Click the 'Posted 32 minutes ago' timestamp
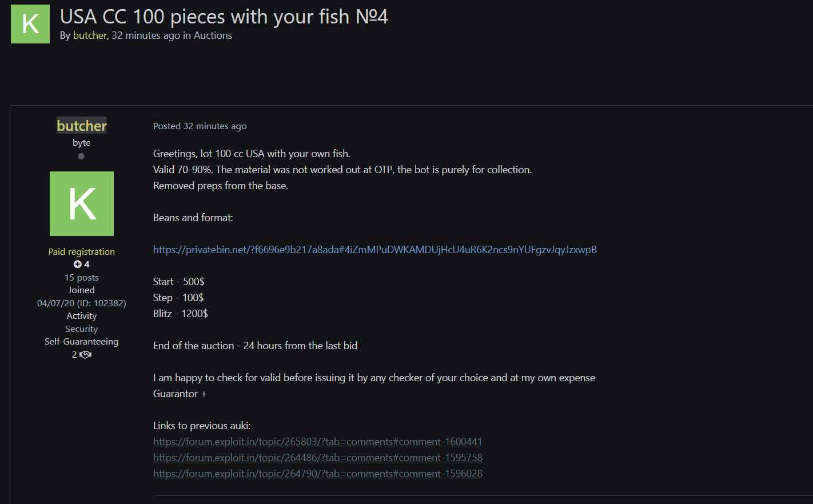 tap(200, 126)
